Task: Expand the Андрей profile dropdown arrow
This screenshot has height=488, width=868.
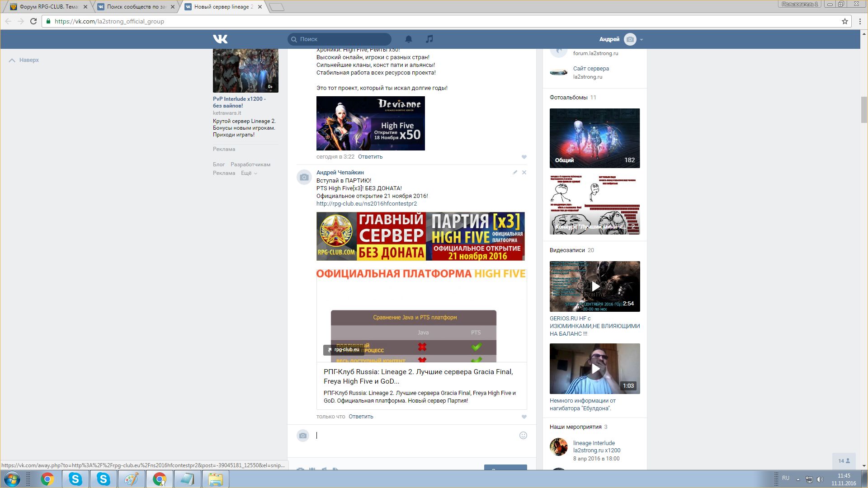Action: 642,40
